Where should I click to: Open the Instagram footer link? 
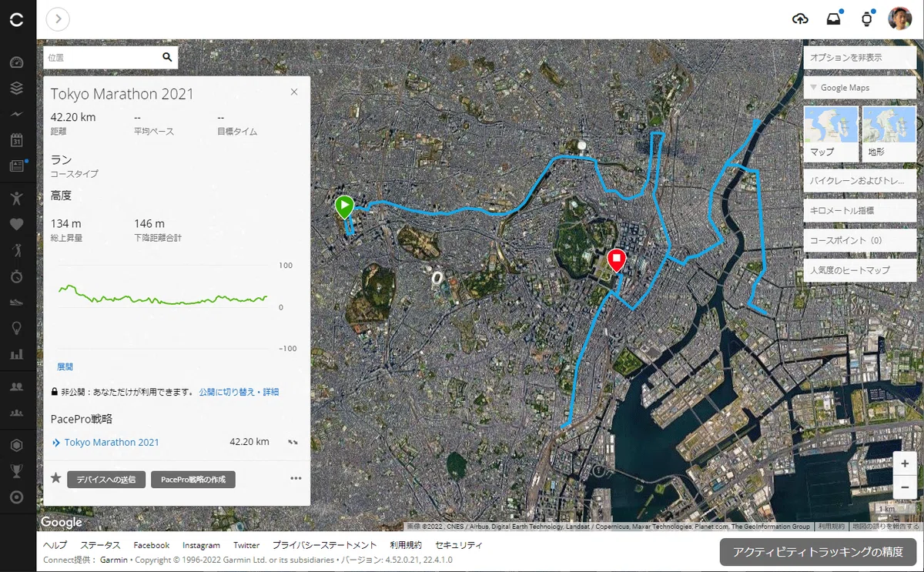(x=201, y=545)
